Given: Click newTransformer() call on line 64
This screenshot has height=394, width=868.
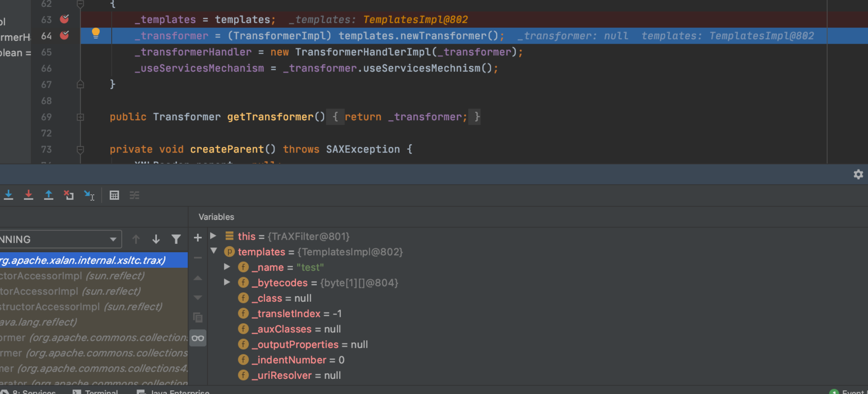Looking at the screenshot, I should 449,36.
